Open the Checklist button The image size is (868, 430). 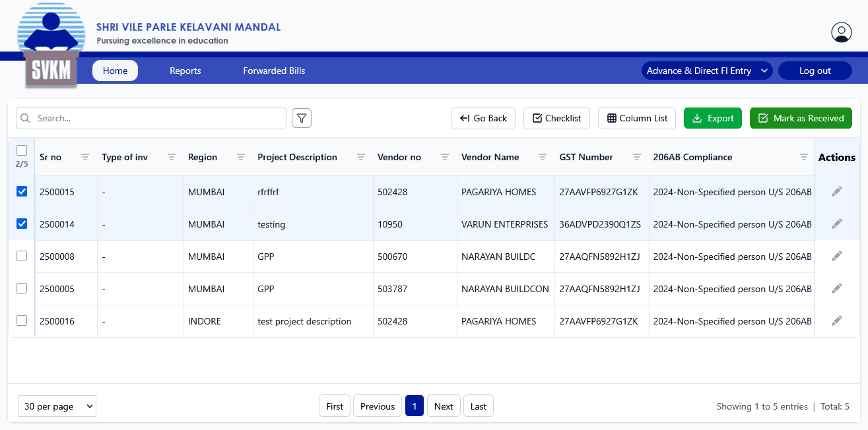click(x=556, y=118)
